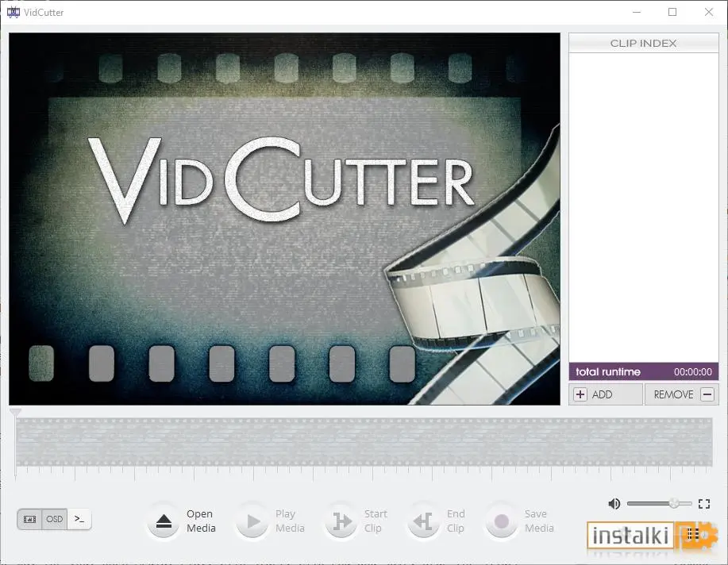Click the application menu grid icon
Screen dimensions: 728x565
[694, 534]
